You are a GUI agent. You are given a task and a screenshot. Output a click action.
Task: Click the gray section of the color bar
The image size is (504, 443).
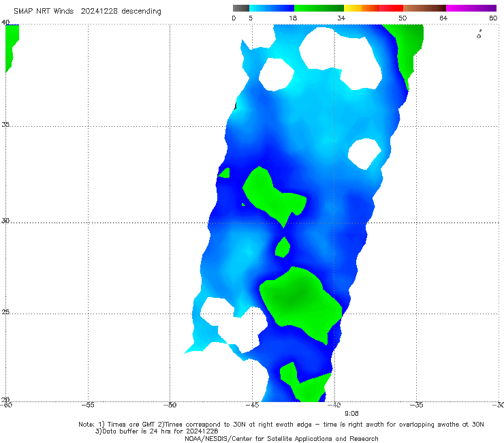pos(240,8)
